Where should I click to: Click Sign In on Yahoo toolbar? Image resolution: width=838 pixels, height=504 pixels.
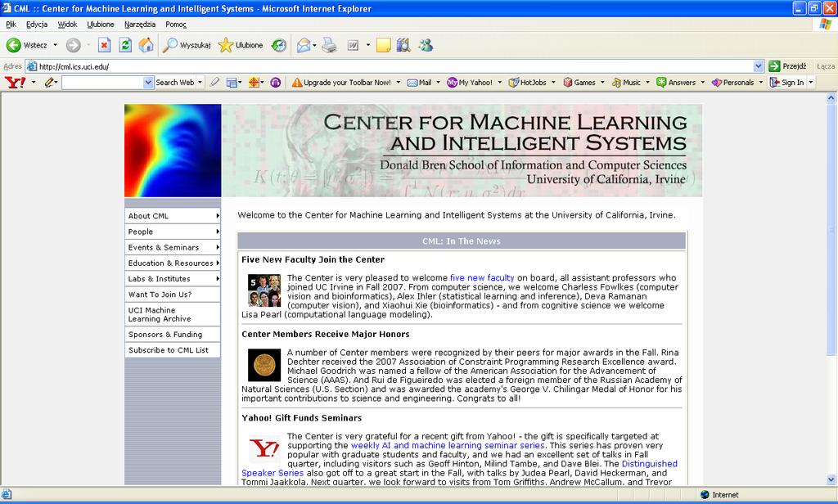786,83
